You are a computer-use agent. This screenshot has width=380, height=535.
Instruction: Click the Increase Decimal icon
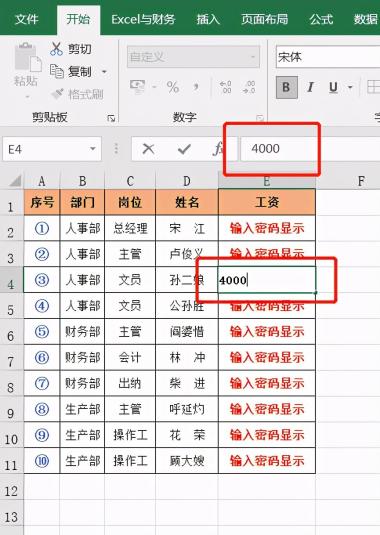coord(225,87)
